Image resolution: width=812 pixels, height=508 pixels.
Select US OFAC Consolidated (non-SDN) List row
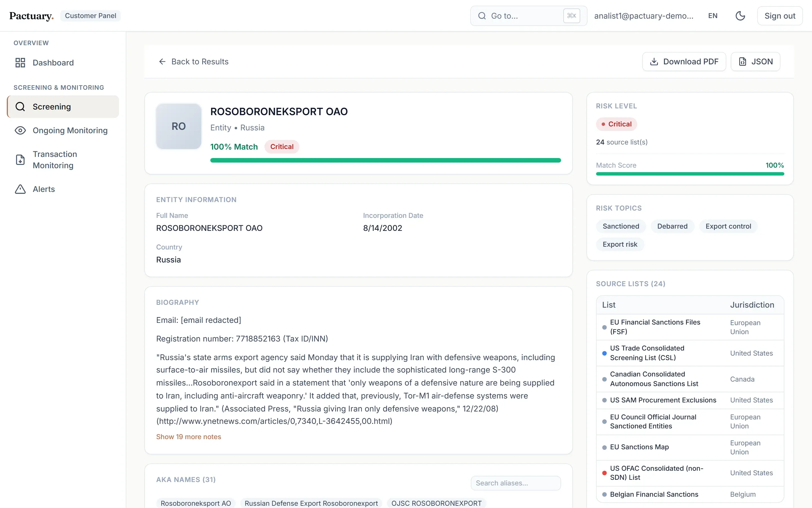pos(690,473)
